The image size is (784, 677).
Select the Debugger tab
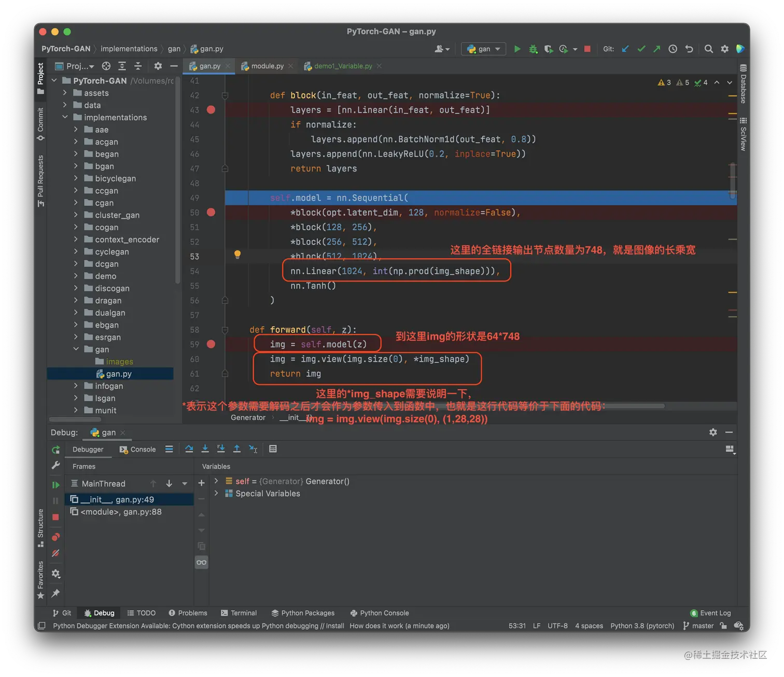88,449
